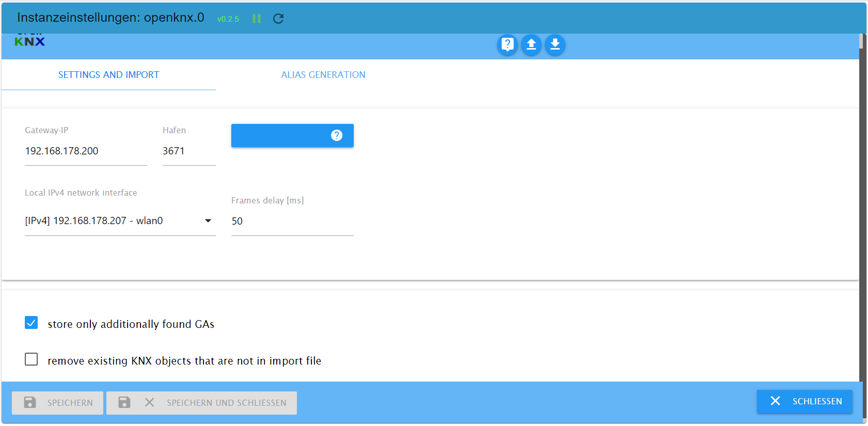Click the OpenKNX logo

pyautogui.click(x=29, y=41)
